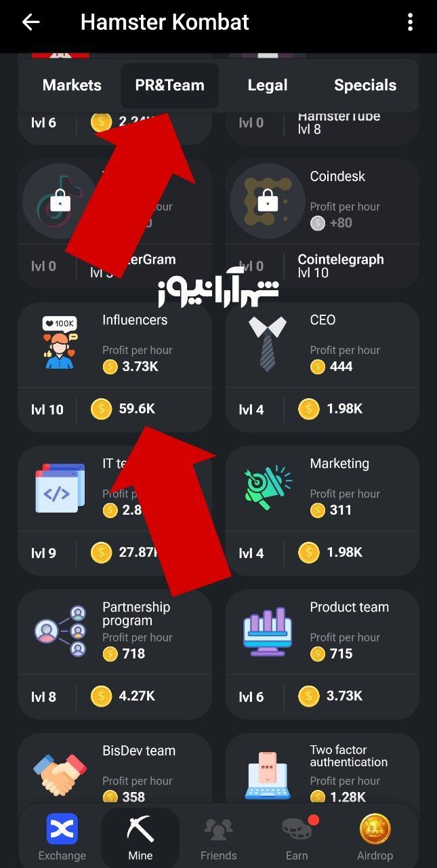The width and height of the screenshot is (437, 868).
Task: Open the Airdrop hamster coin icon
Action: (x=375, y=829)
